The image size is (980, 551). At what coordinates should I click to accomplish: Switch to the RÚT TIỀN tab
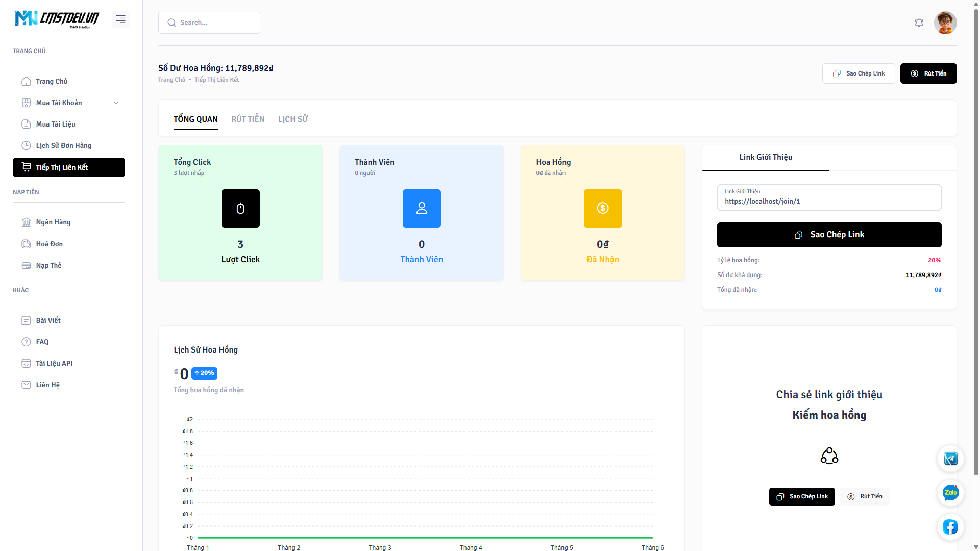click(248, 119)
